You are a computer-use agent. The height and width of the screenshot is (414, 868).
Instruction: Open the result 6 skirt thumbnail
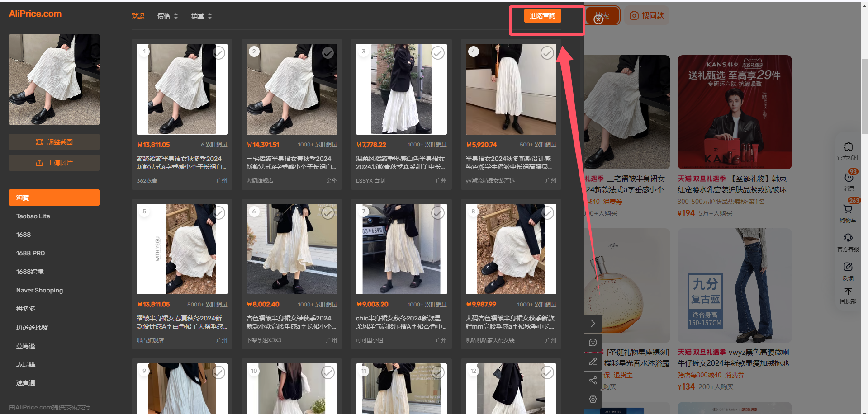(x=292, y=249)
